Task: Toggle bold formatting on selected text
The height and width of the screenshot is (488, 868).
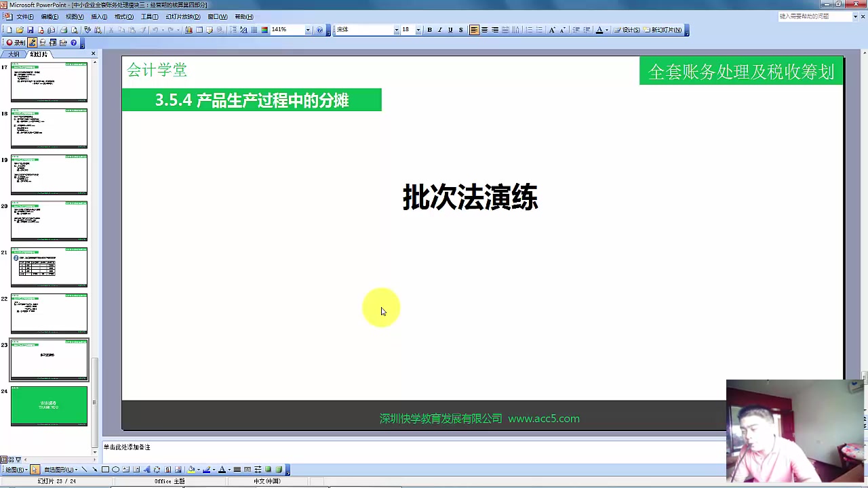Action: 430,29
